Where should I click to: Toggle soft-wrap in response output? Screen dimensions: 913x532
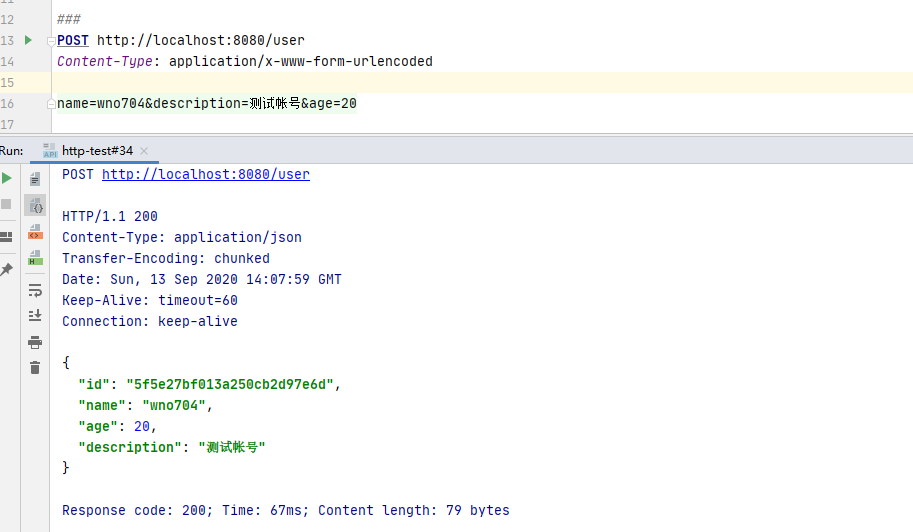(x=35, y=291)
